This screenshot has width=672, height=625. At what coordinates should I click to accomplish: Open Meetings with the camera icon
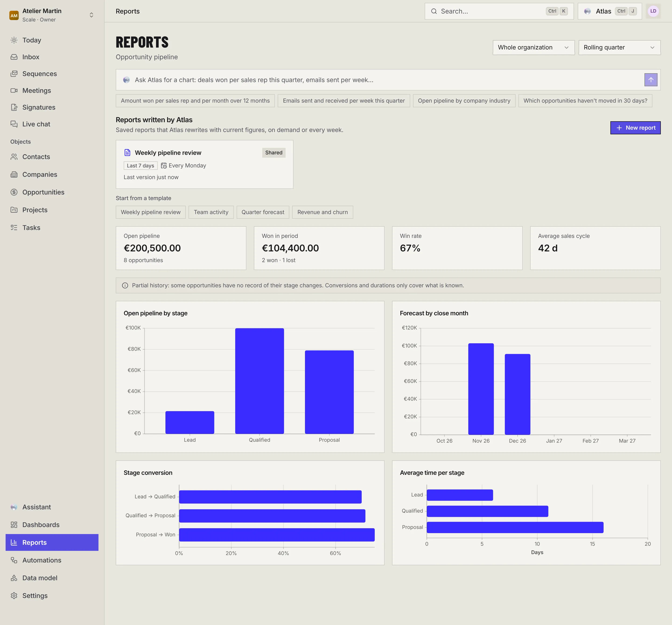(x=52, y=90)
